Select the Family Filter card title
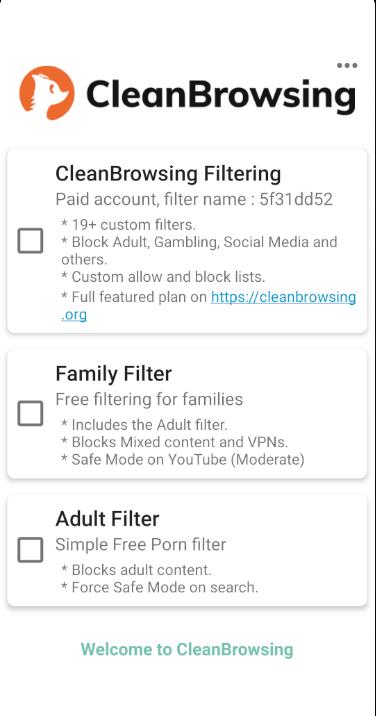Viewport: 376px width, 716px height. [114, 374]
